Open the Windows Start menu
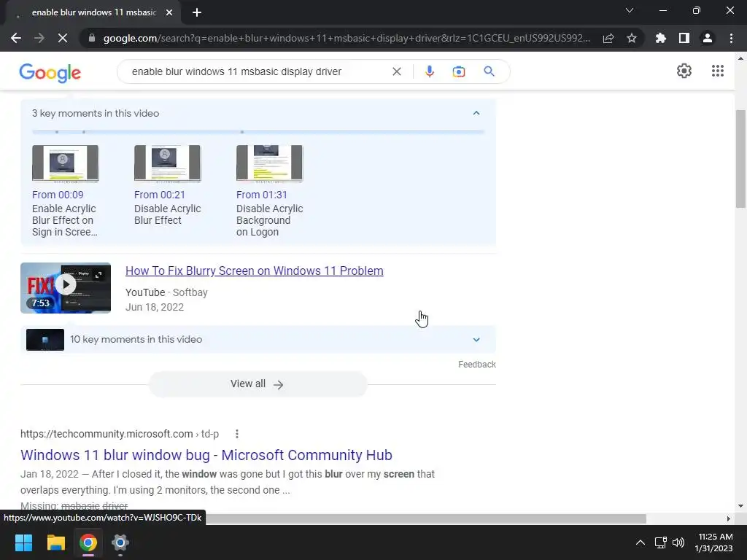747x560 pixels. pyautogui.click(x=23, y=542)
